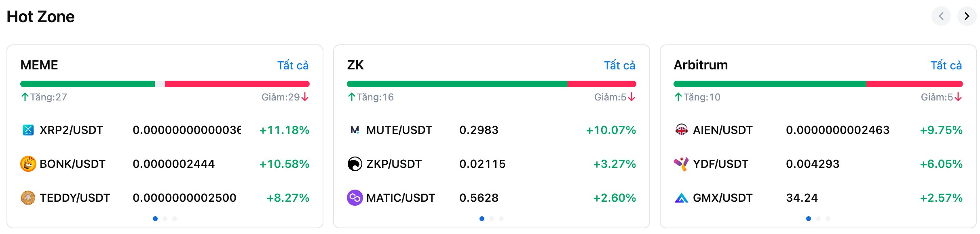Click the MATIC token icon
The width and height of the screenshot is (980, 234).
pos(355,198)
